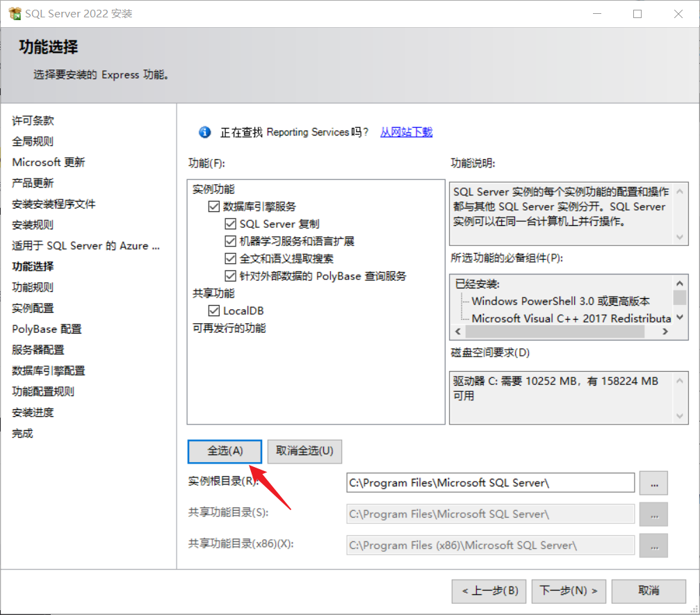Screen dimensions: 700x615
Task: Select Windows PowerShell 3.0 prerequisite entry
Action: (560, 302)
